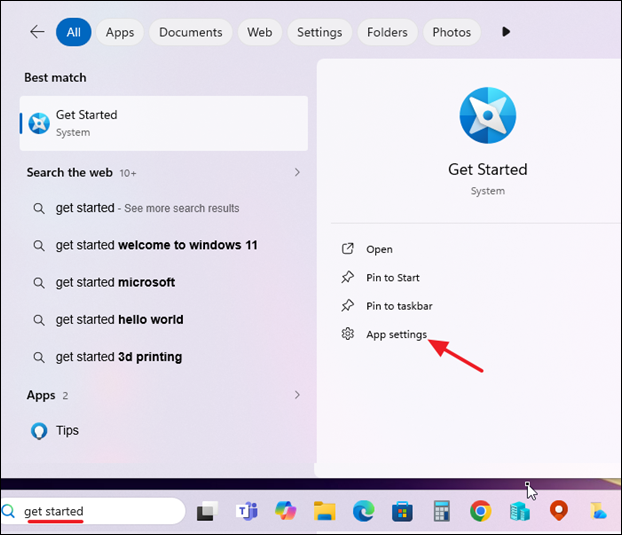Launch Google Chrome from the taskbar

480,511
